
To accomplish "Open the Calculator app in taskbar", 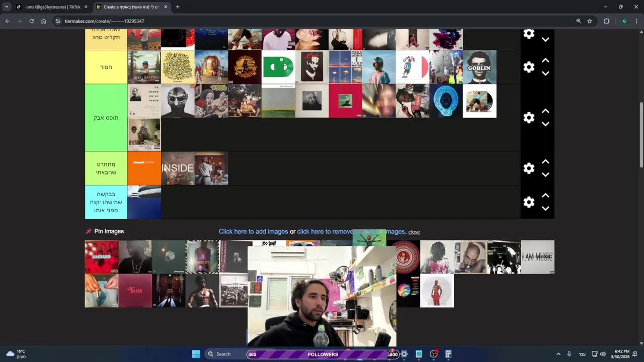I will click(448, 354).
